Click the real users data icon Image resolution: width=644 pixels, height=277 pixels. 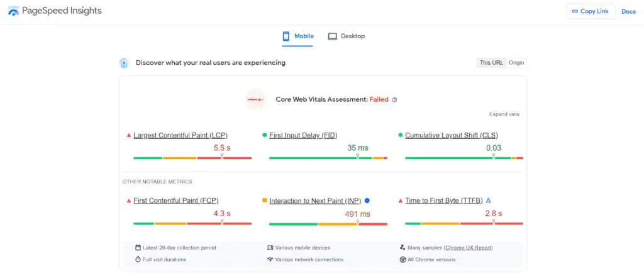point(124,63)
